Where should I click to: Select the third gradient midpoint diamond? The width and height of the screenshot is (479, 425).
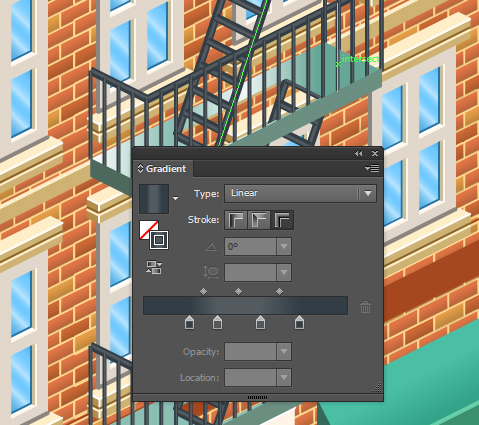pos(280,292)
